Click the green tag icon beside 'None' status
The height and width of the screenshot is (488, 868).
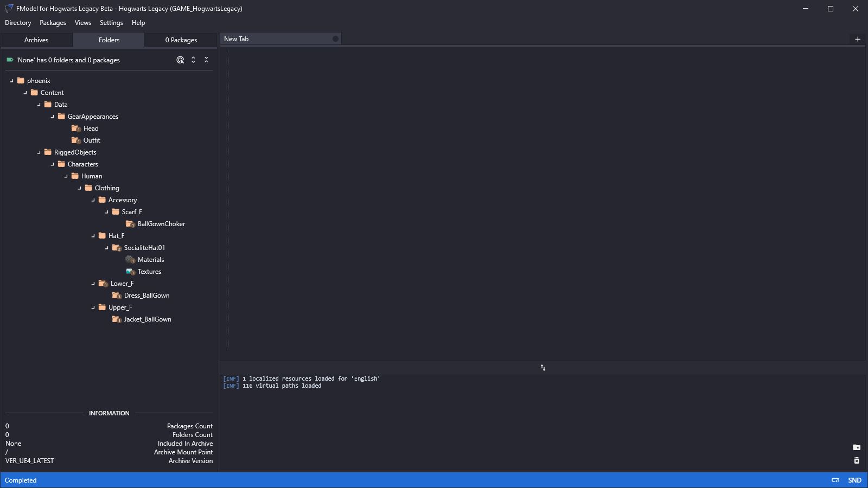pyautogui.click(x=10, y=60)
